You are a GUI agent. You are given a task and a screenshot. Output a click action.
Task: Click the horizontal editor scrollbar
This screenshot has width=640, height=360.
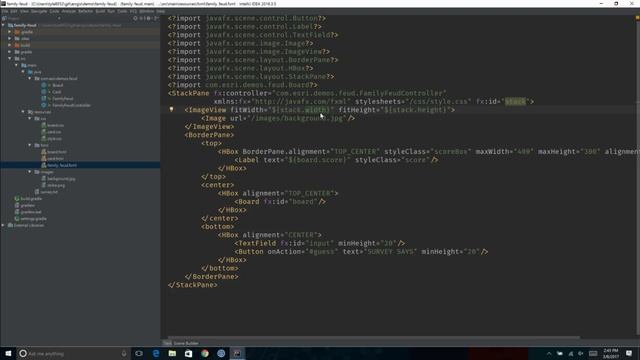coord(373,338)
